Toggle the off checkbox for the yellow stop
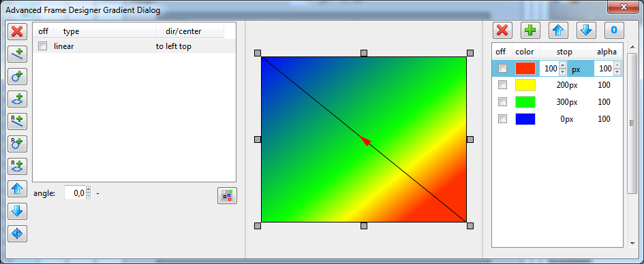This screenshot has width=644, height=264. pos(502,85)
